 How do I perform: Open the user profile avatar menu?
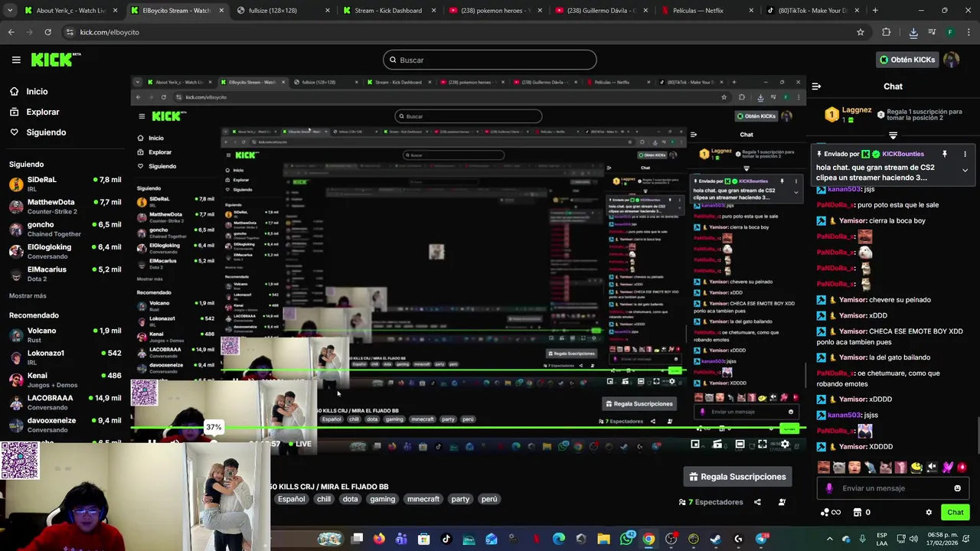click(x=952, y=60)
